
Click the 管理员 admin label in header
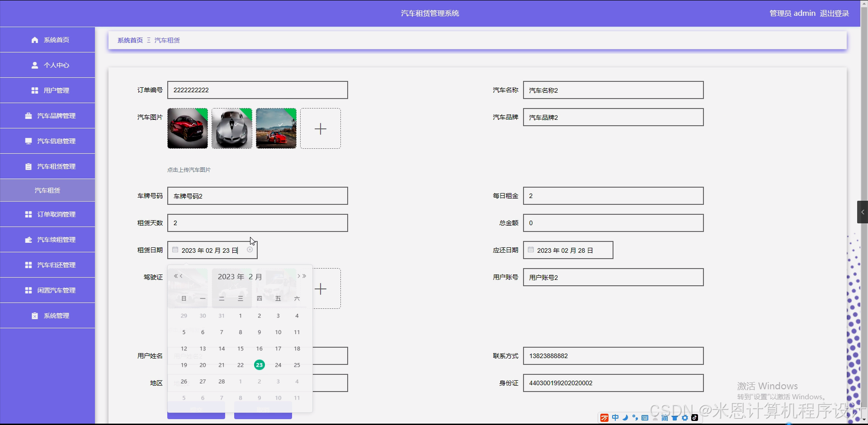point(793,14)
